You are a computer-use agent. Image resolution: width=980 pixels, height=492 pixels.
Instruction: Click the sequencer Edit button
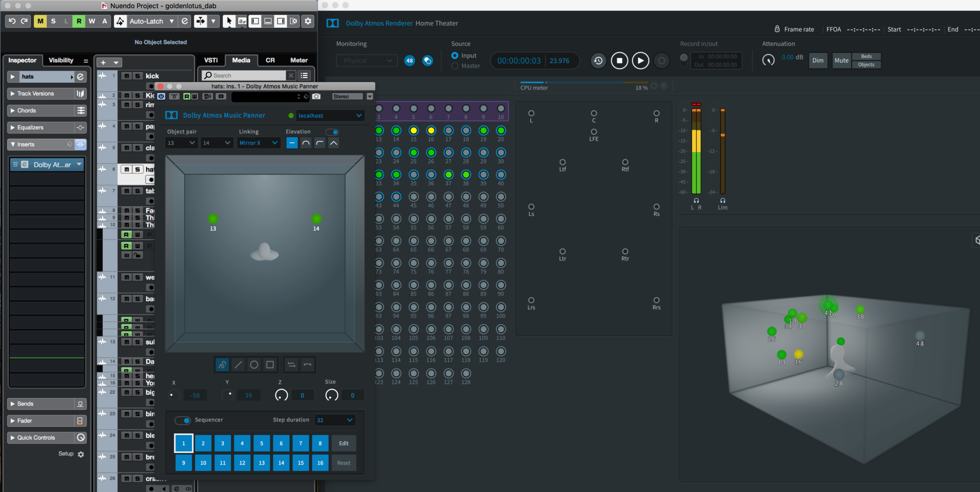coord(344,444)
